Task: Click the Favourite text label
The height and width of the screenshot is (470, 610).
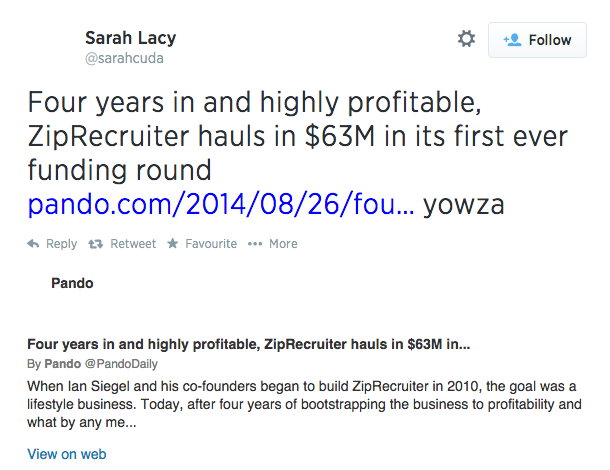Action: click(209, 244)
